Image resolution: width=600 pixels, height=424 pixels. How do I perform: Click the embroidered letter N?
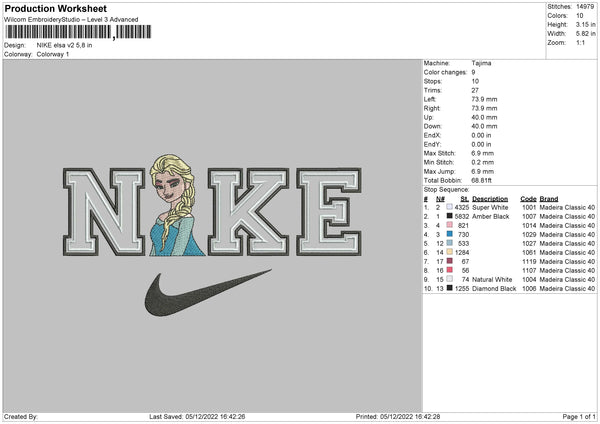click(x=104, y=212)
